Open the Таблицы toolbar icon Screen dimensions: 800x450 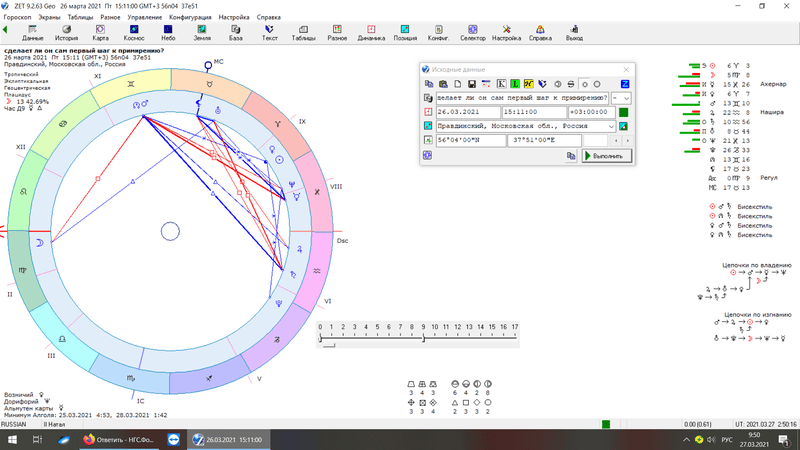(303, 33)
